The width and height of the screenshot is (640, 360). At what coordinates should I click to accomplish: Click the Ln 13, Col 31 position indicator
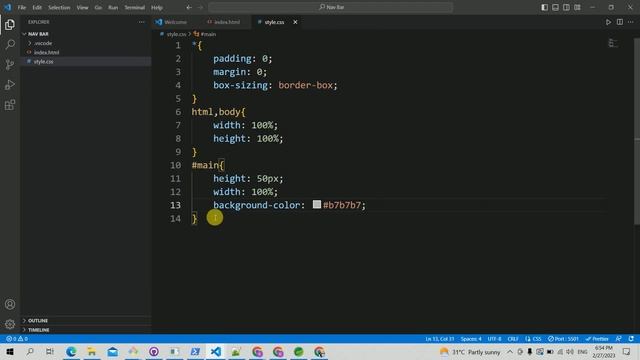point(440,339)
